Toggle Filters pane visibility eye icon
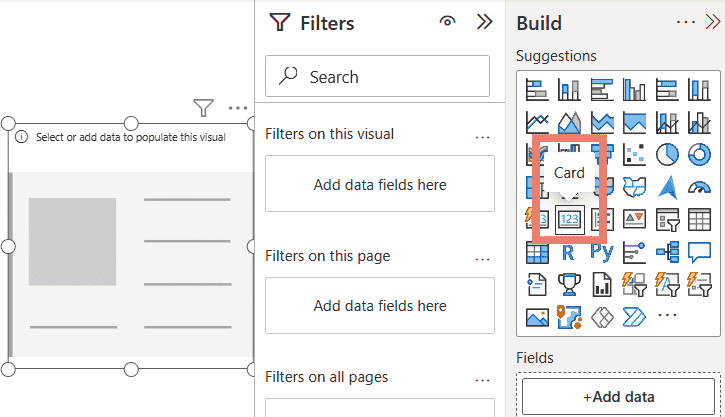The height and width of the screenshot is (417, 725). pos(447,21)
